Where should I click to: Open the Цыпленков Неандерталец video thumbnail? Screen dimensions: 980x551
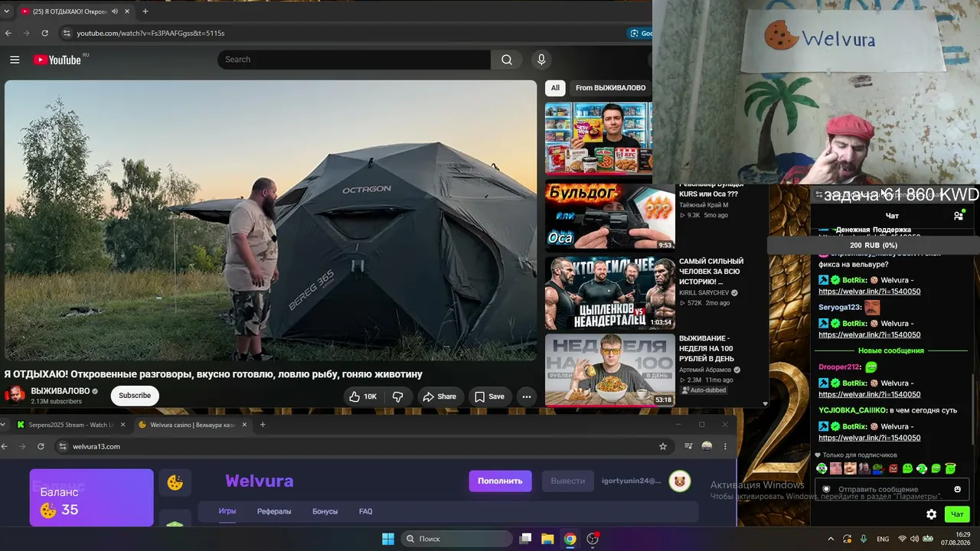click(x=609, y=293)
